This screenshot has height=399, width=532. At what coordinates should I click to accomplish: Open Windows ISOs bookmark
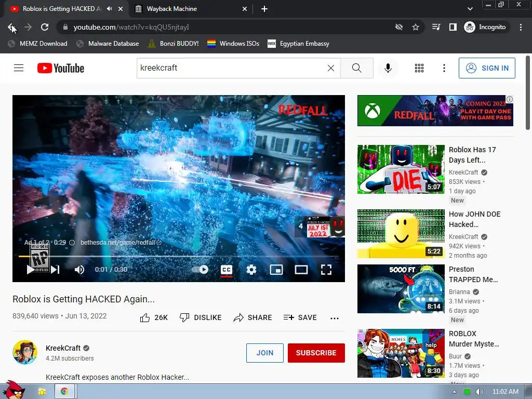(x=233, y=44)
